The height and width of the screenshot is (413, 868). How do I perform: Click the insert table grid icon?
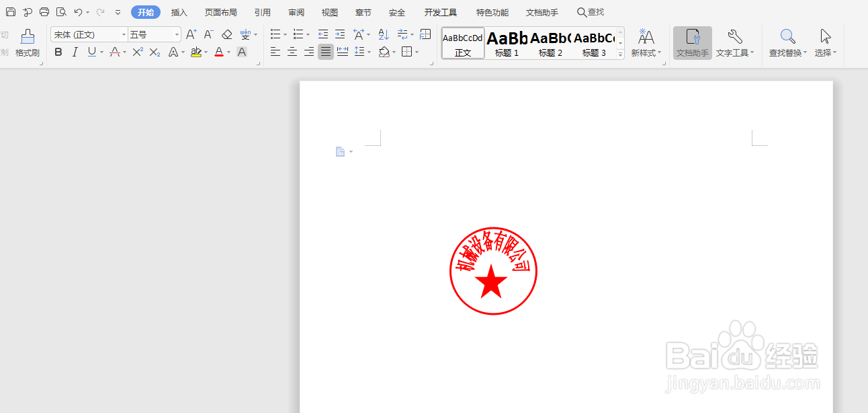pyautogui.click(x=425, y=34)
